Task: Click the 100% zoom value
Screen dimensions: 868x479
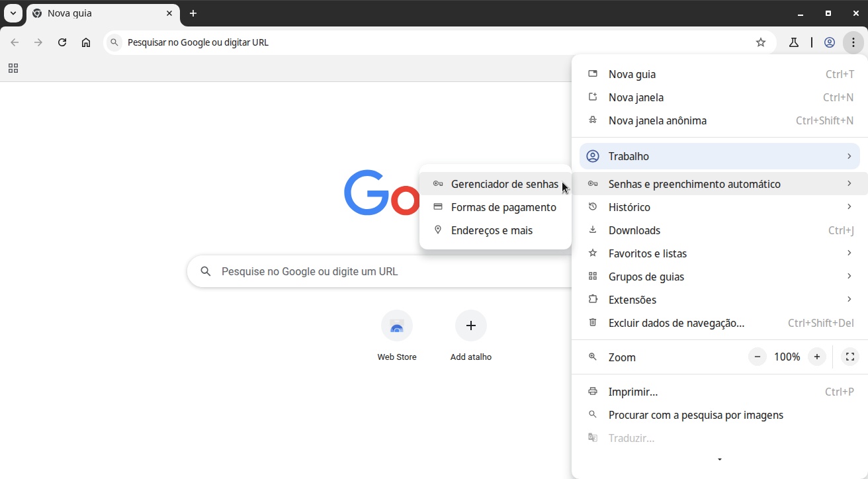Action: pyautogui.click(x=787, y=357)
